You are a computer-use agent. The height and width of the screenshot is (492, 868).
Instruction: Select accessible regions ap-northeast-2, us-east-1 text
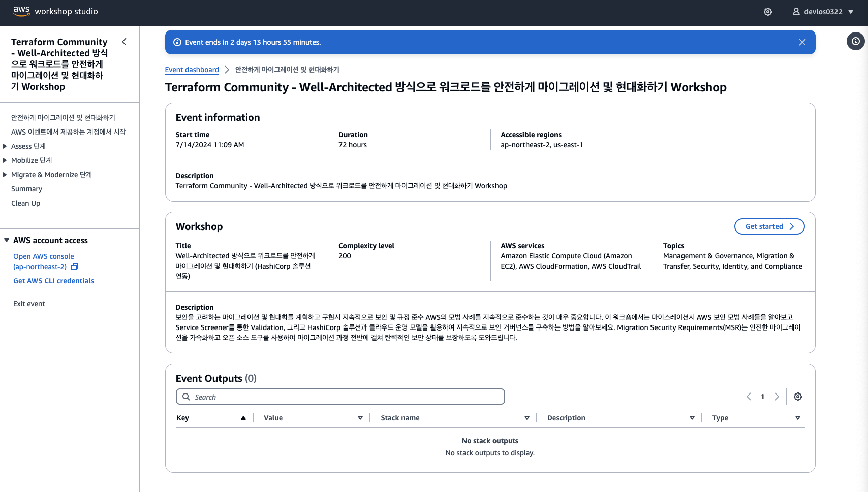542,145
